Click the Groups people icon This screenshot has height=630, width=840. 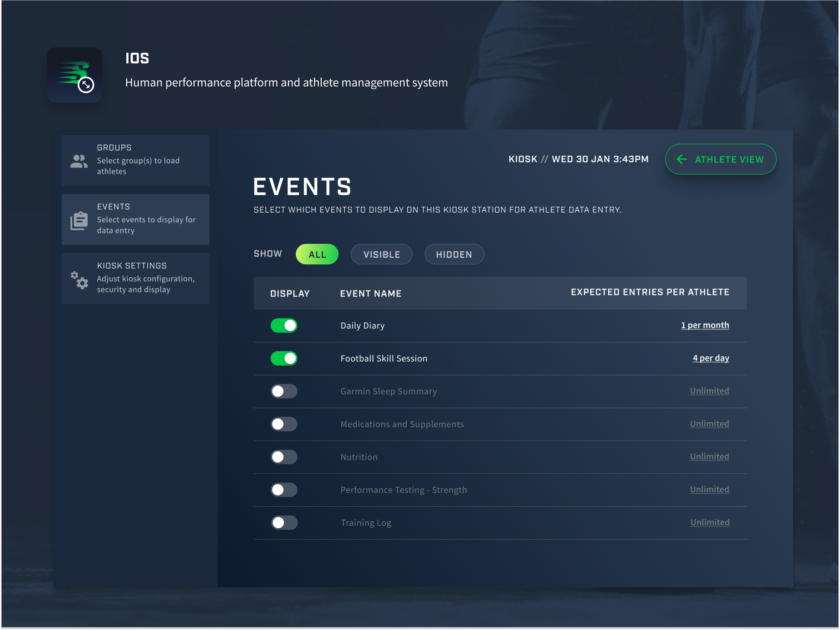point(79,161)
